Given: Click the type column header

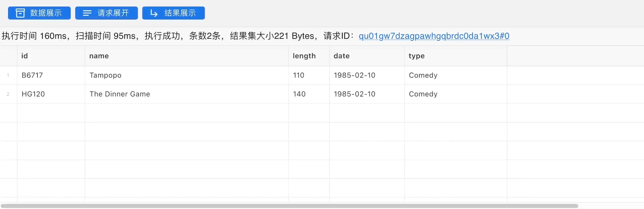Looking at the screenshot, I should pos(417,56).
